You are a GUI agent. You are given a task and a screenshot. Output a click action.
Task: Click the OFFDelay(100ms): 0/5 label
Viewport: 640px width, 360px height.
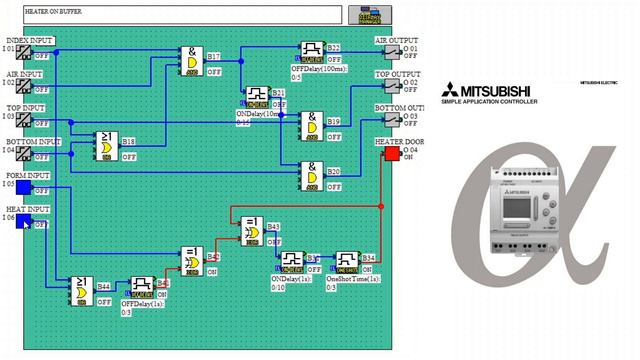click(319, 73)
